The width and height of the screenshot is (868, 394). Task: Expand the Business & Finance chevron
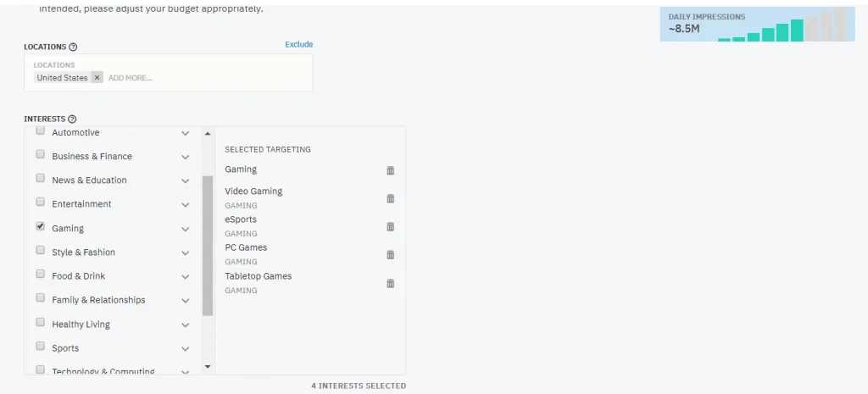tap(186, 157)
